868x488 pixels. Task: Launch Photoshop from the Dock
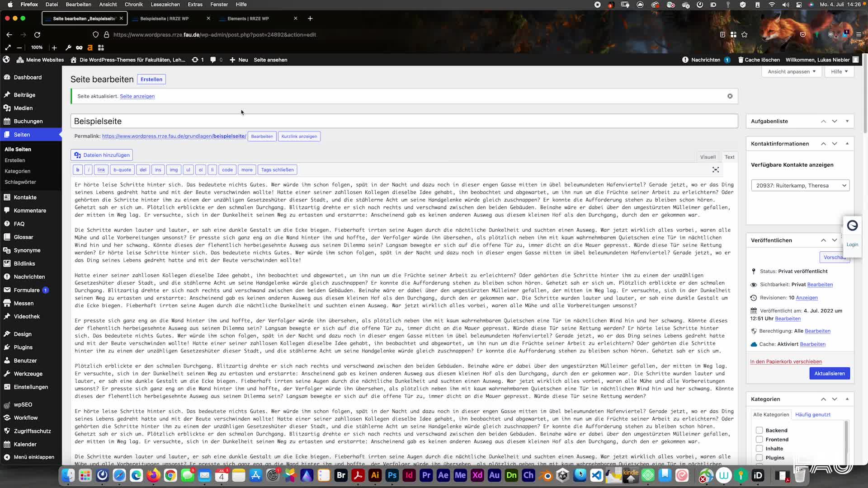(x=392, y=475)
